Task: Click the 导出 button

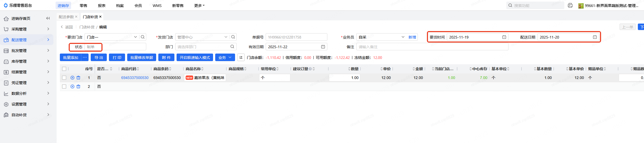Action: tap(99, 57)
